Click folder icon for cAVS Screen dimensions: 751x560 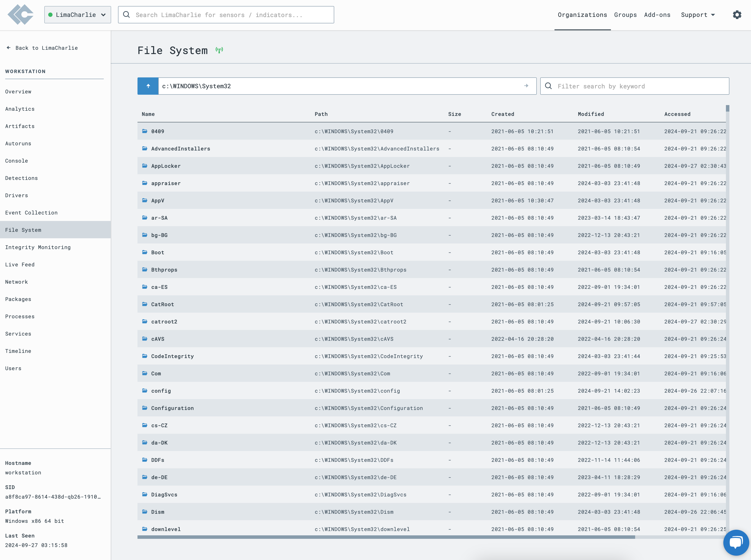145,339
